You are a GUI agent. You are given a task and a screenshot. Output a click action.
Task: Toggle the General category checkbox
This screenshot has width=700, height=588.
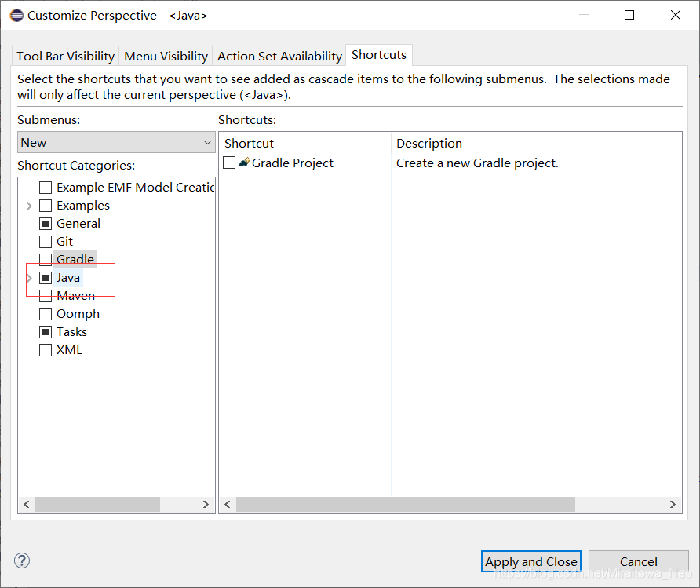point(46,224)
